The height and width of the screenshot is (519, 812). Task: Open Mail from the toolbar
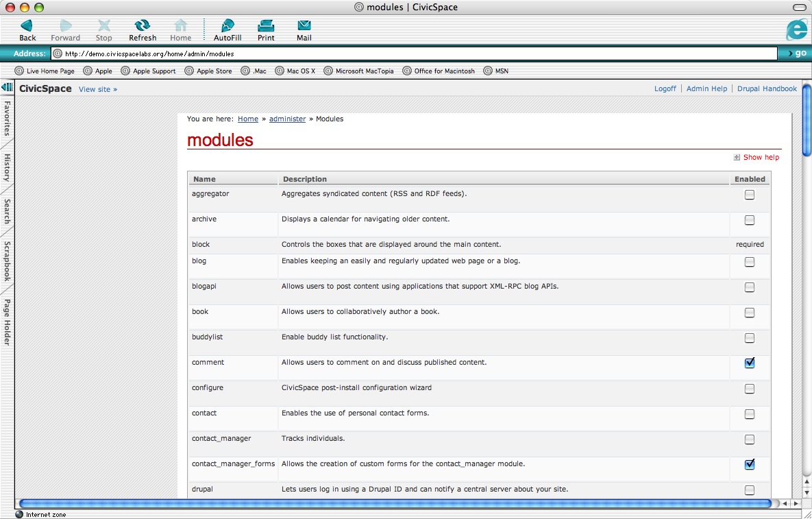(304, 30)
